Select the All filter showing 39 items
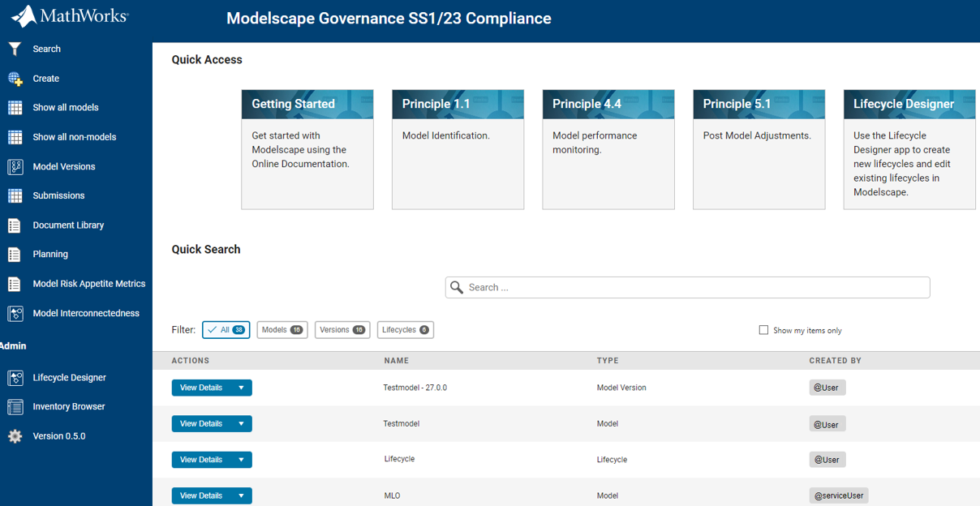This screenshot has height=506, width=980. pos(226,329)
